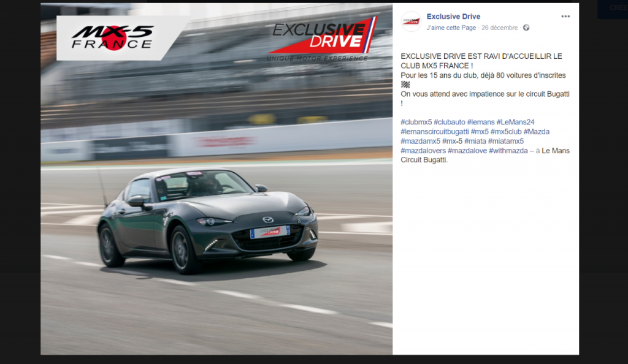Open the #clubmx5 hashtag
The width and height of the screenshot is (628, 364).
point(416,122)
